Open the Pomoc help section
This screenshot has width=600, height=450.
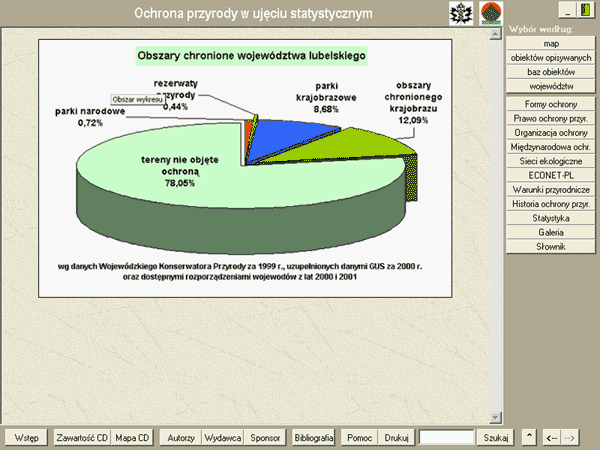pyautogui.click(x=359, y=438)
